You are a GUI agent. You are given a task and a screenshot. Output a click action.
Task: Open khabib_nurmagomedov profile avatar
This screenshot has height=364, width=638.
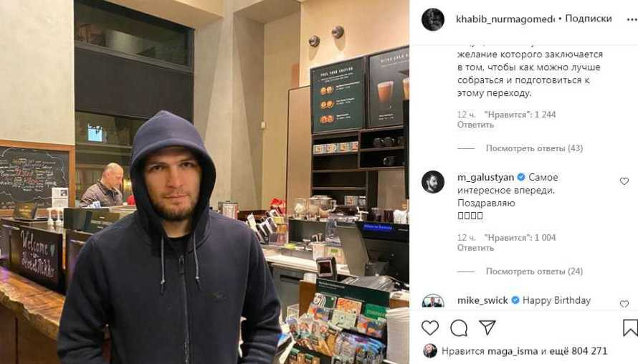(432, 19)
